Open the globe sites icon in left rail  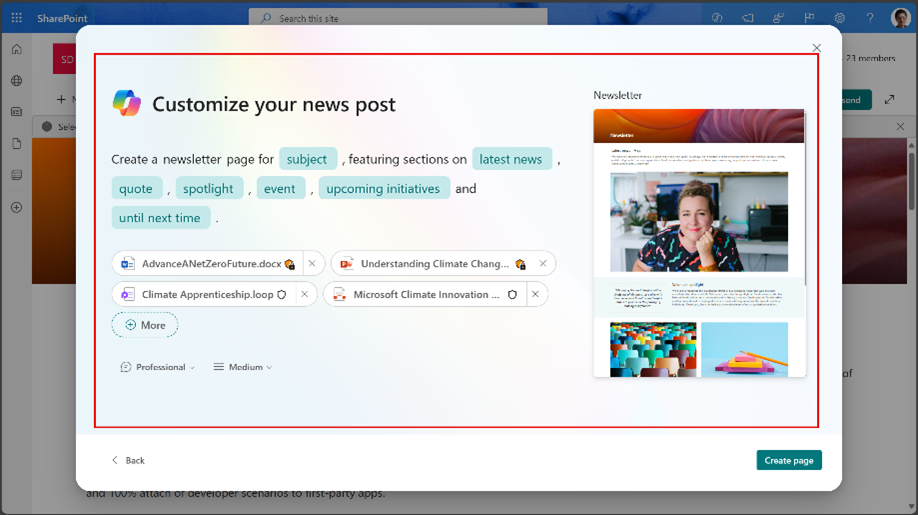pos(16,80)
